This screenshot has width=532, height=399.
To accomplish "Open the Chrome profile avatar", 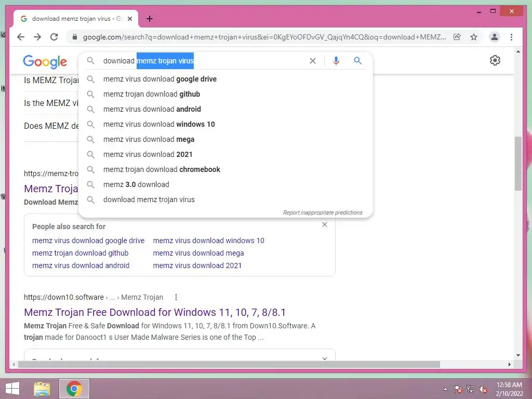I will [495, 37].
